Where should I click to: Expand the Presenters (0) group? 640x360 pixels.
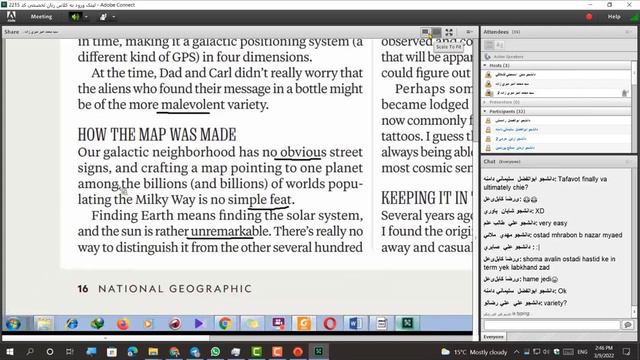pyautogui.click(x=485, y=102)
